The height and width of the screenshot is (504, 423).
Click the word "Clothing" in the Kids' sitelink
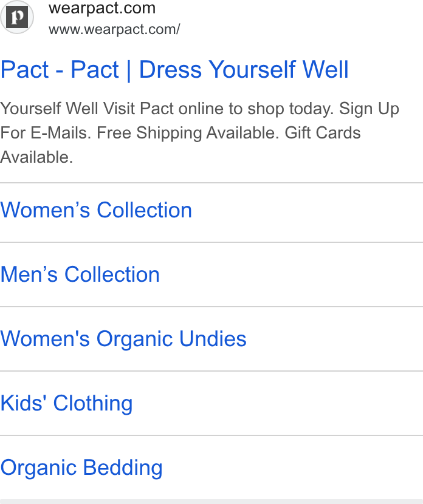pyautogui.click(x=92, y=403)
